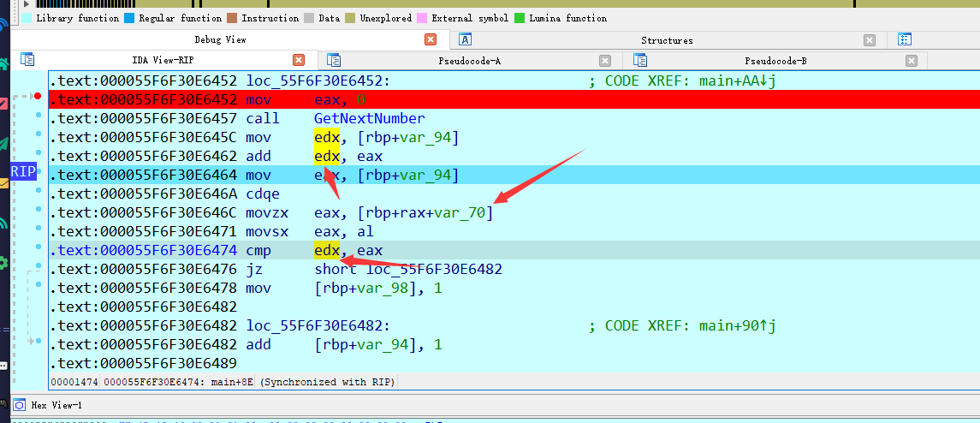
Task: Click the Regular function color swatch
Action: click(x=129, y=18)
